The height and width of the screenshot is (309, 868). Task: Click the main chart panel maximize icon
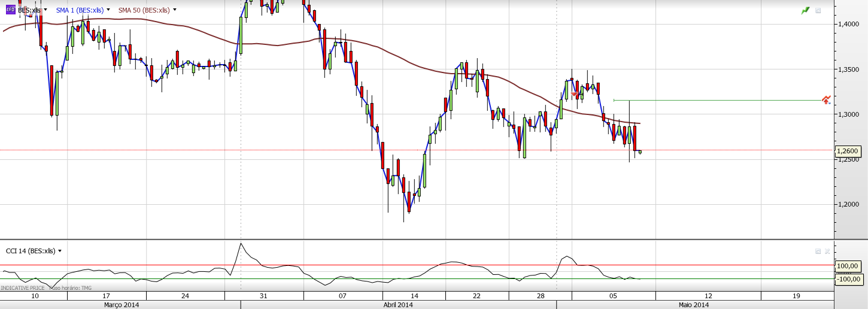(818, 11)
